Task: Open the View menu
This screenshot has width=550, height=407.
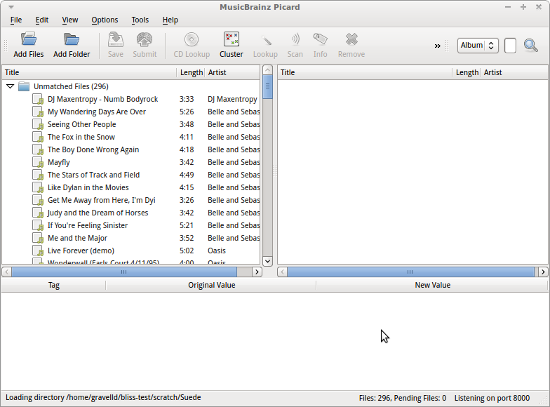Action: pos(70,20)
